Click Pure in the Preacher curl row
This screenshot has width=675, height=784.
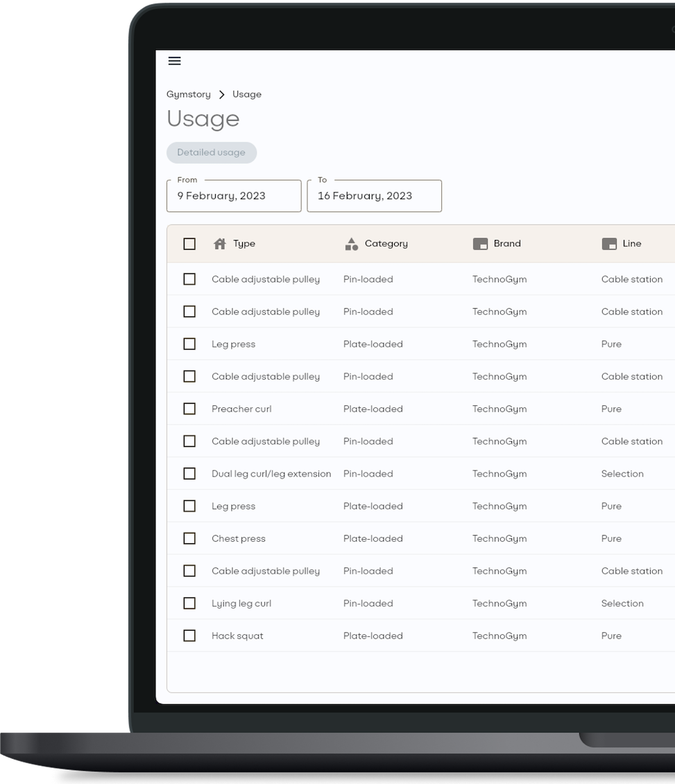[x=611, y=409]
